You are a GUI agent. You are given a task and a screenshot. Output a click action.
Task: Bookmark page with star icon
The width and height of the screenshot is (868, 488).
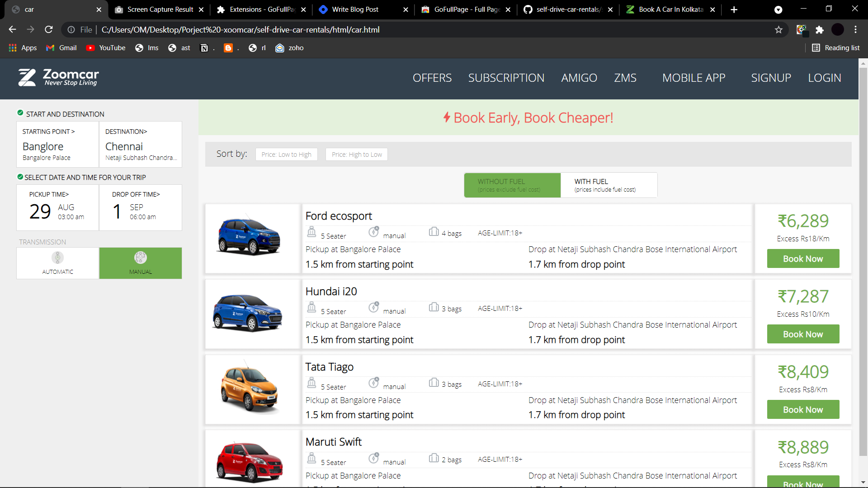(x=778, y=30)
